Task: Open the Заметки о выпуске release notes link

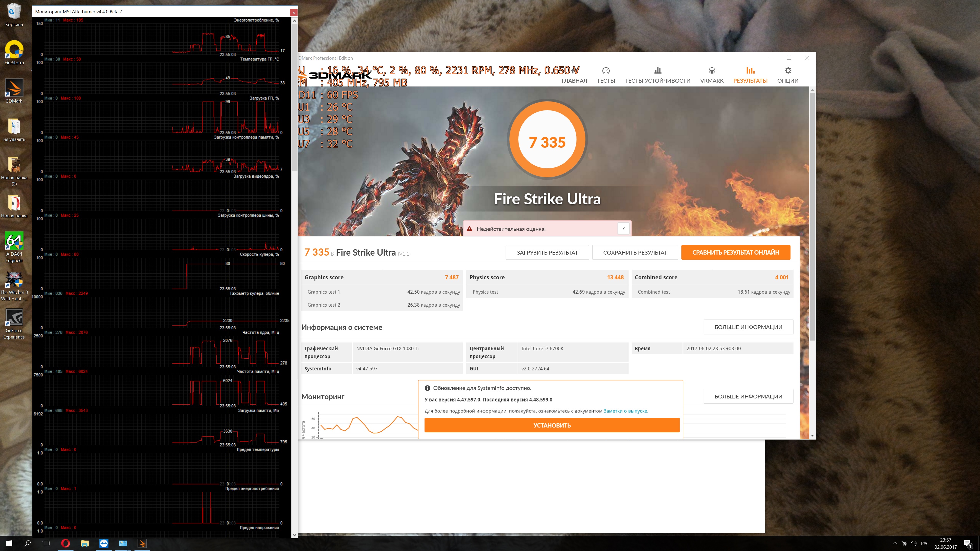Action: click(625, 411)
